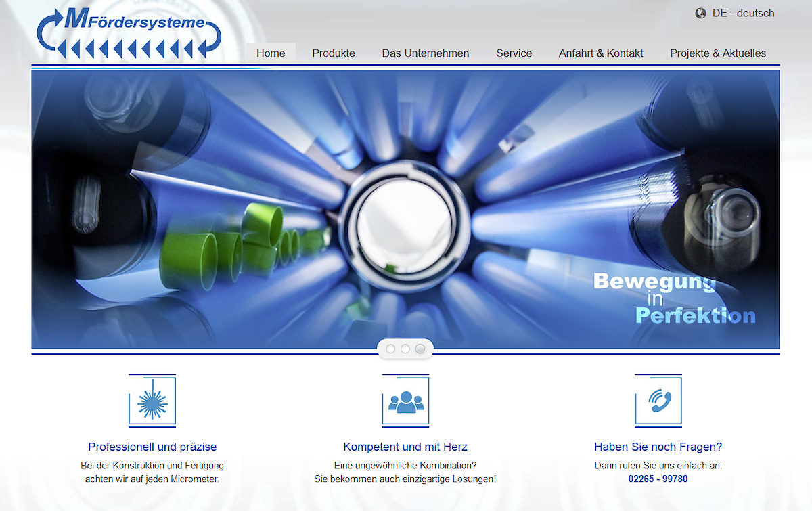Screen dimensions: 812x511
Task: Click text 'Eine ungewöhnliche Kombination?'
Action: (405, 466)
